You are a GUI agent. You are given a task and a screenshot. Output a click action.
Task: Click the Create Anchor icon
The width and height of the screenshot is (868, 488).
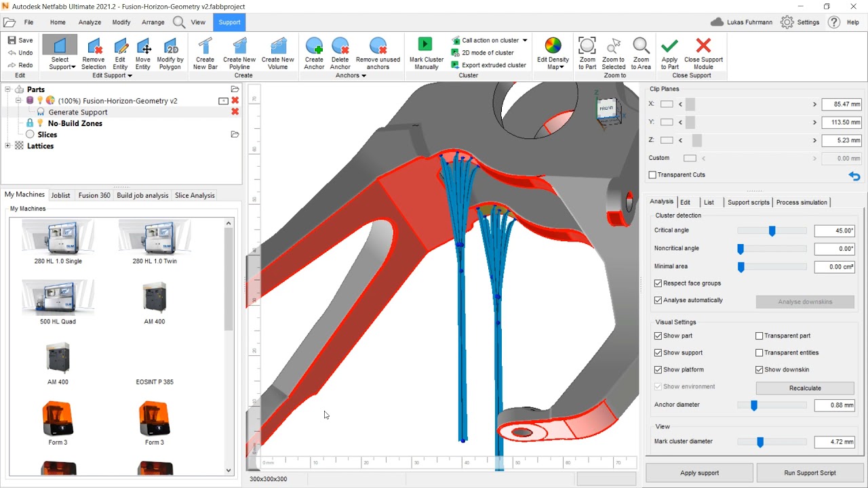[314, 47]
